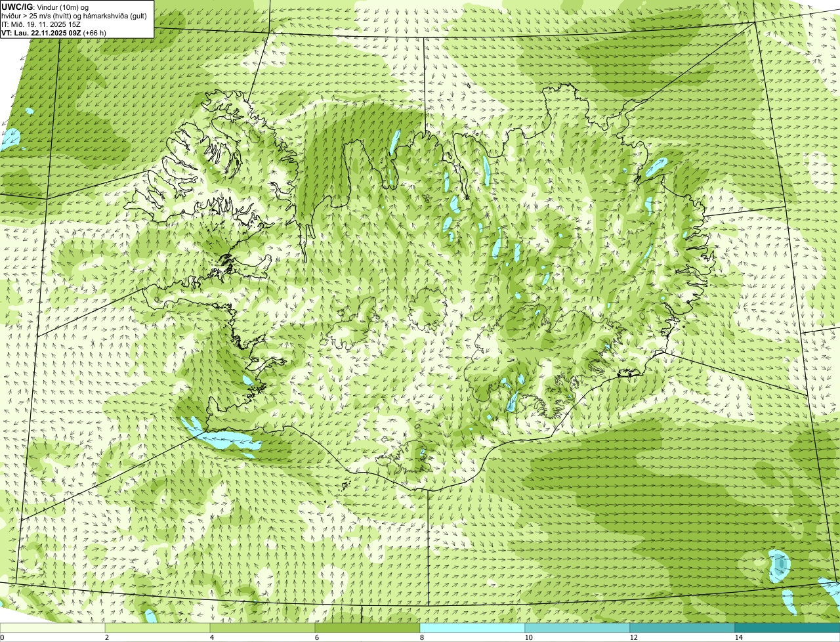Click the 'VT: Lau. 22.11.2025 09Z (+66 h)' line
840x642 pixels.
[54, 33]
